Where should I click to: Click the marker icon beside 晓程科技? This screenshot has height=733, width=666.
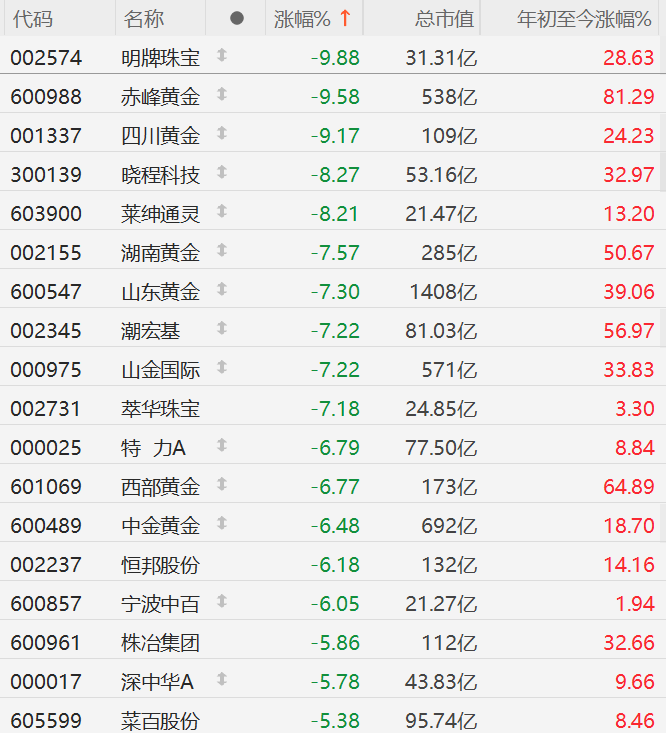point(222,172)
